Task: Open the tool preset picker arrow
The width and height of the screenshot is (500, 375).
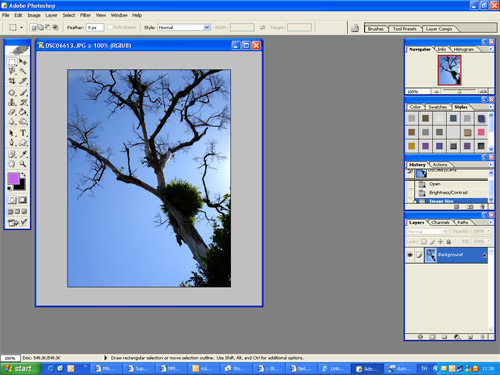Action: 22,28
